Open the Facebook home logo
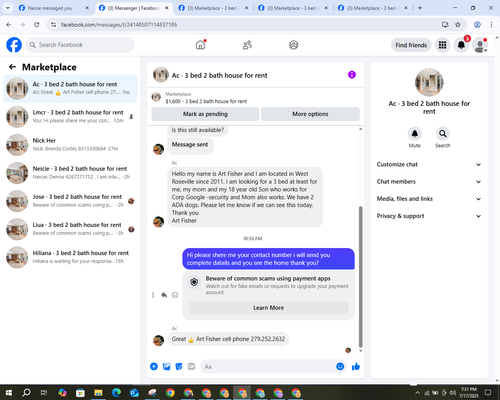500x400 pixels. [14, 45]
